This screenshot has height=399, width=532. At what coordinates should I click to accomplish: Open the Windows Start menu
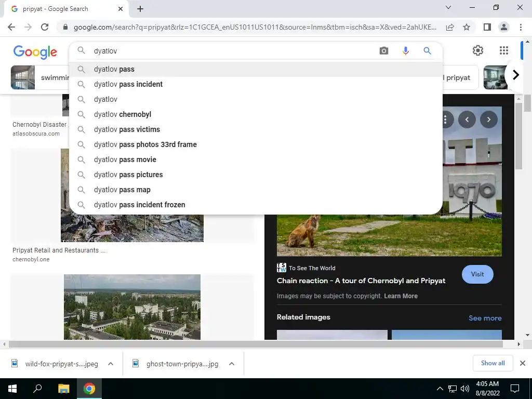pos(12,389)
